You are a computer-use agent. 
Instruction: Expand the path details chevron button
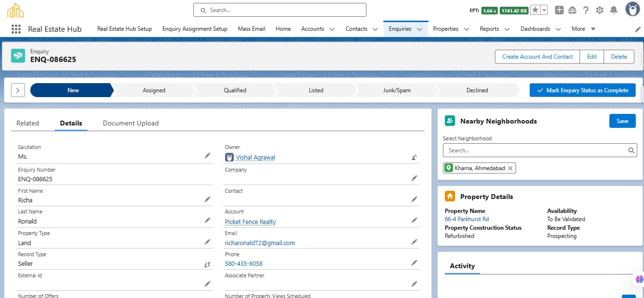click(18, 90)
